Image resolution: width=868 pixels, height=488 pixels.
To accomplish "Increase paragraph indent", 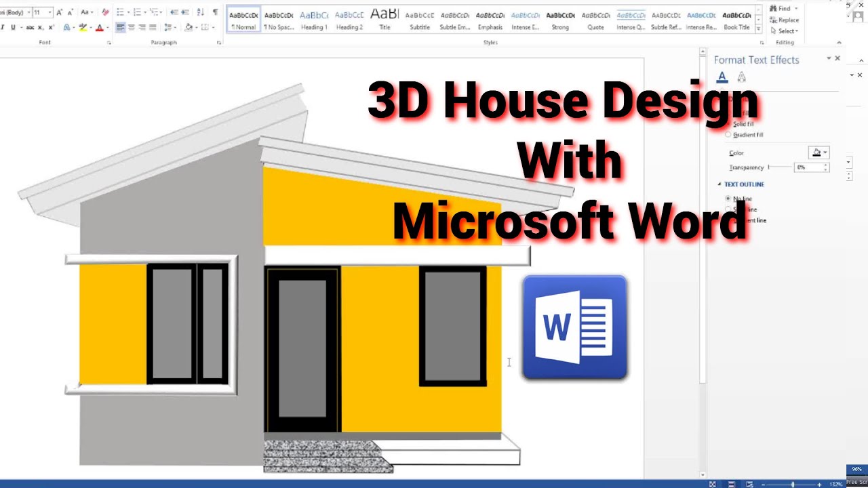I will 186,12.
